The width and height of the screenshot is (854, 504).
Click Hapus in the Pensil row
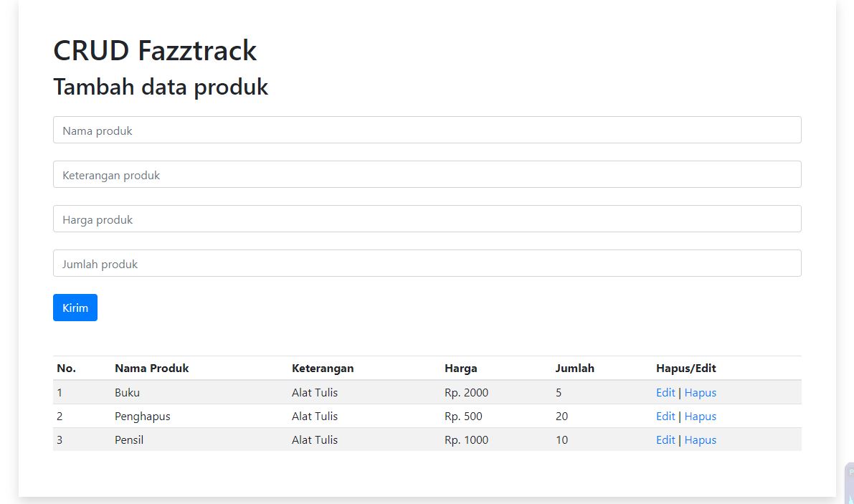(x=701, y=439)
